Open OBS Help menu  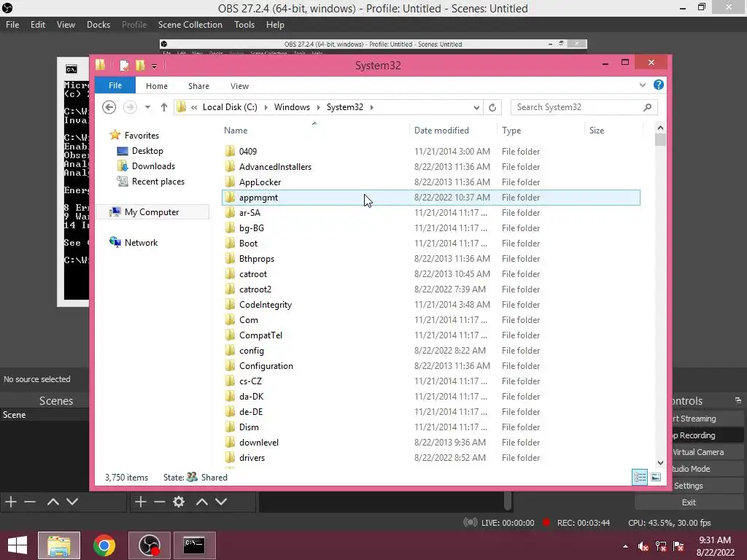point(275,25)
